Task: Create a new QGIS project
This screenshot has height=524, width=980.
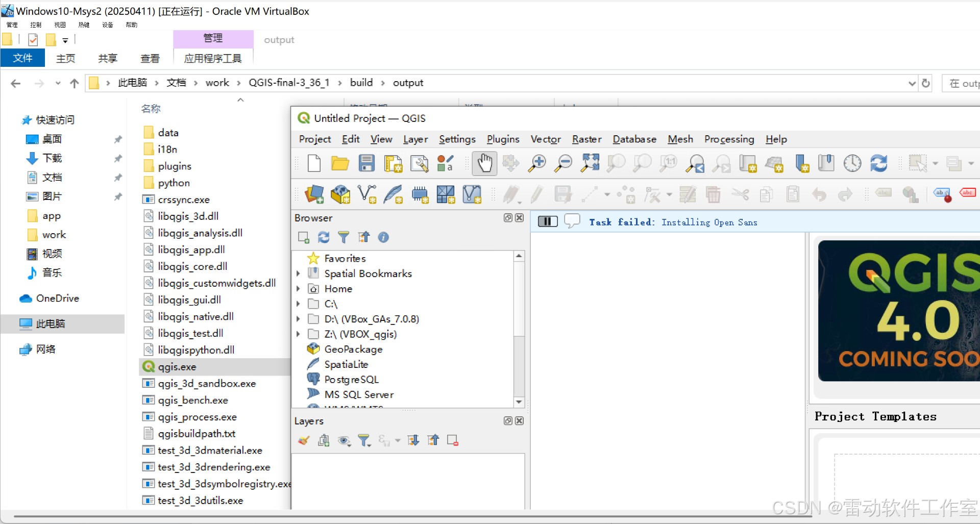Action: pos(314,163)
